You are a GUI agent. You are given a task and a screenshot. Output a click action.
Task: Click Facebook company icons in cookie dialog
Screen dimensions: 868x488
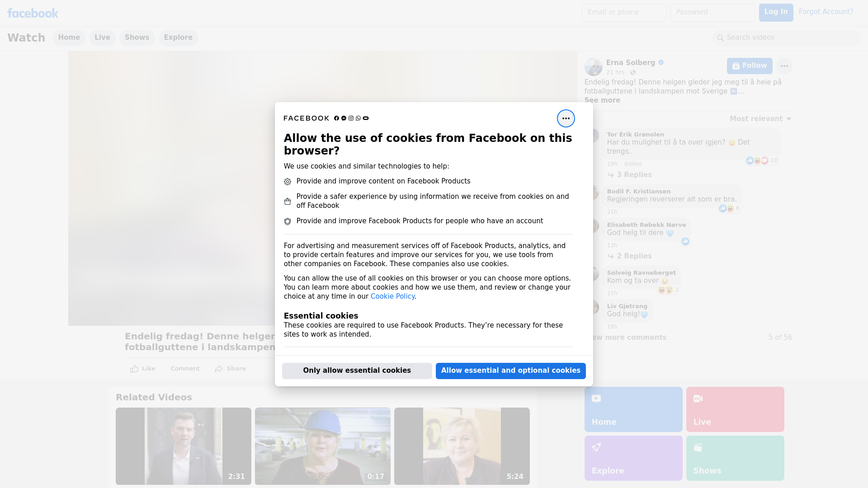click(x=351, y=118)
